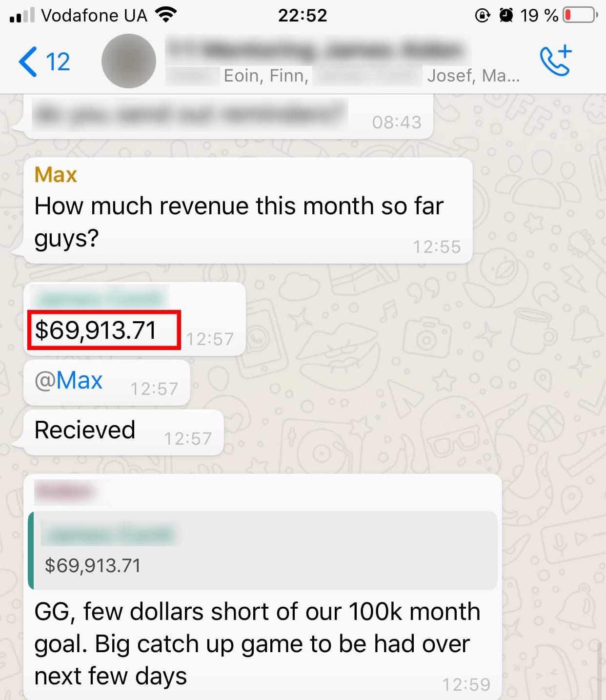Open the @Max mention link
Screen dimensions: 606x700
69,380
